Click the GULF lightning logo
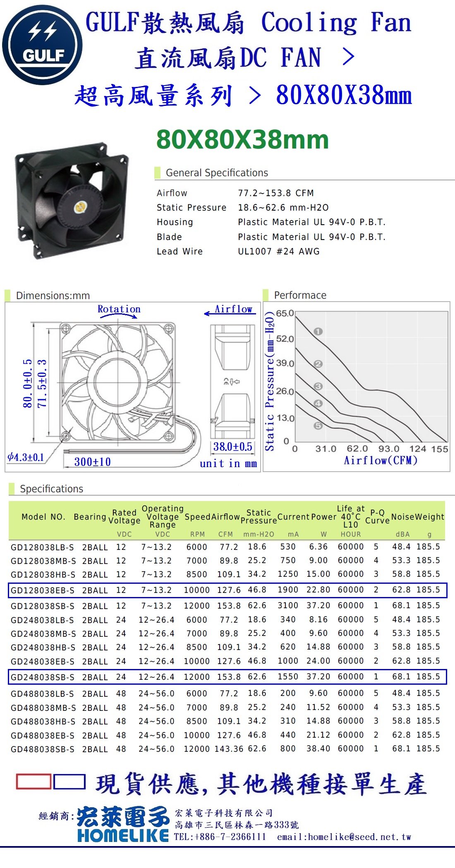Screen dimensions: 455x868 pos(42,45)
